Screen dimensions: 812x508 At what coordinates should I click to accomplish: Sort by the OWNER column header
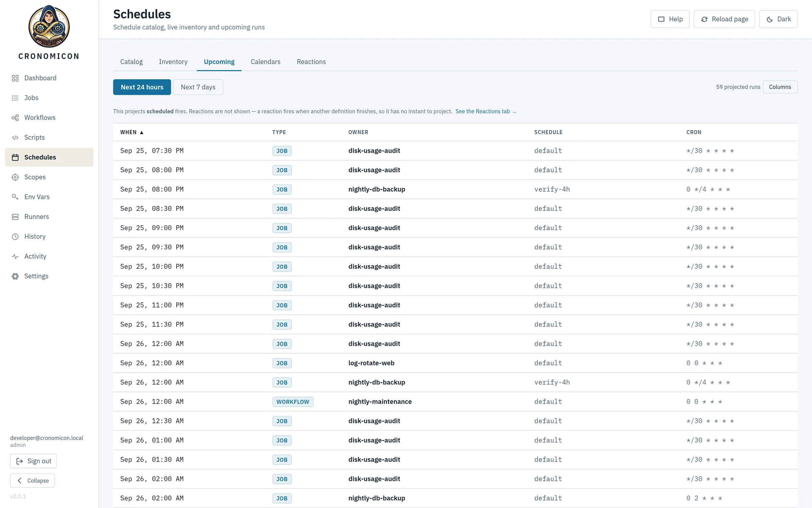(358, 132)
